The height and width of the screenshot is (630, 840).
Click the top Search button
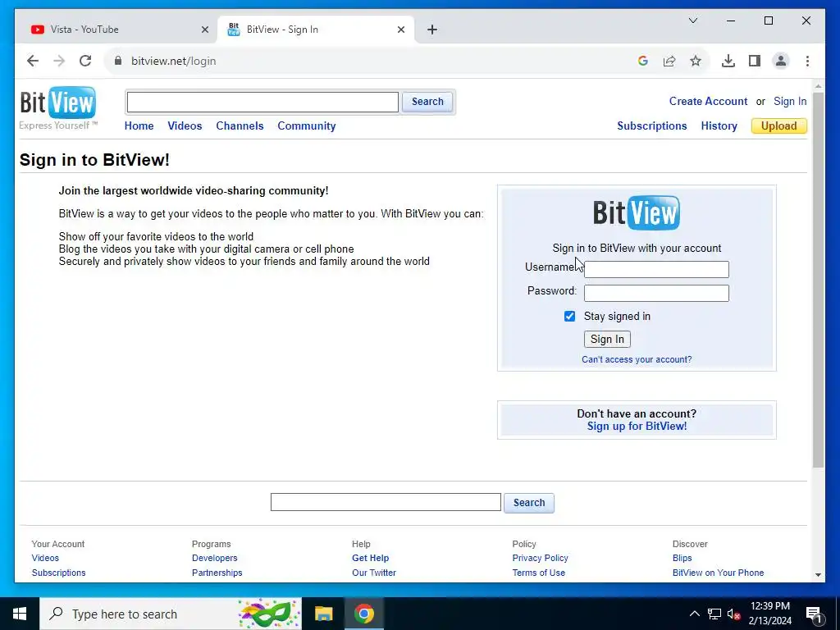427,102
